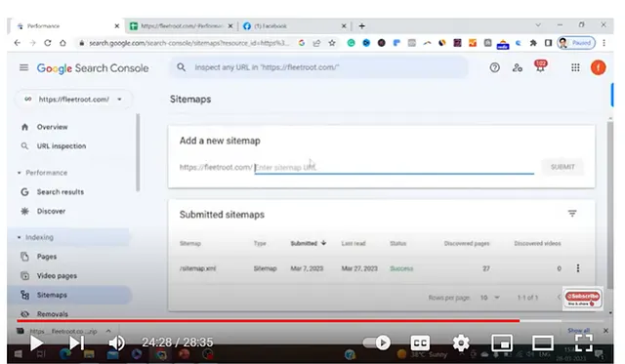Switch to the Facebook browser tab
Viewport: 625px width, 364px height.
pos(294,26)
